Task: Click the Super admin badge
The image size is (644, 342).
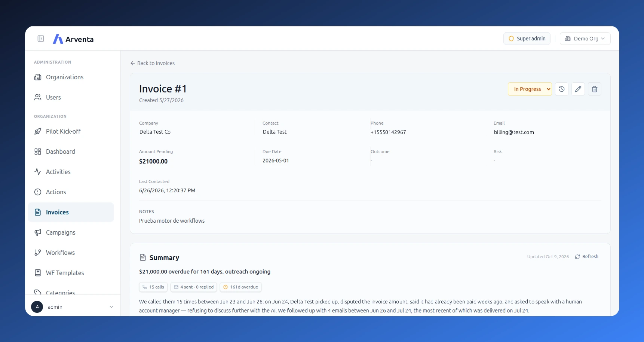Action: pyautogui.click(x=527, y=39)
